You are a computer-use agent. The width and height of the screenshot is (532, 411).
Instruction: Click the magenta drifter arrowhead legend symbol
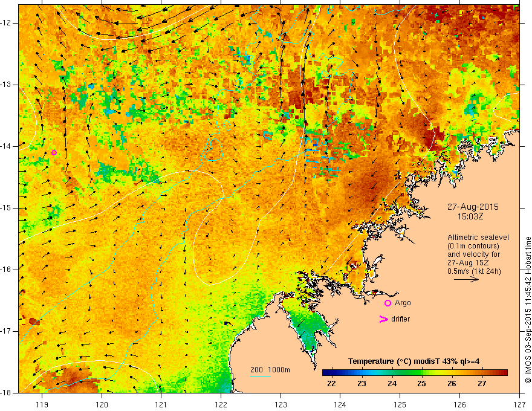tap(383, 319)
